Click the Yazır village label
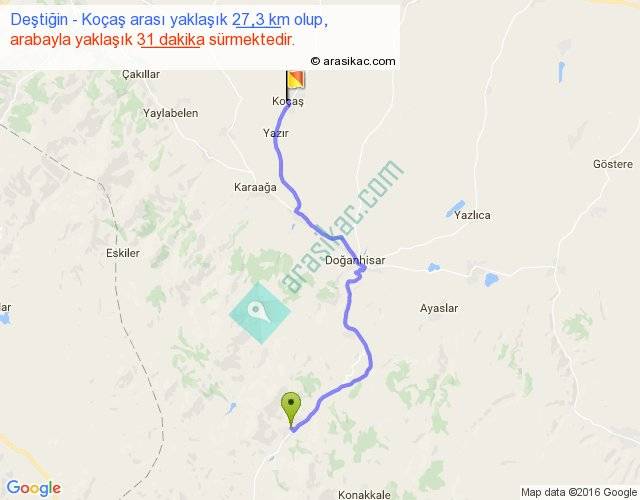Screen dimensions: 640x500 pos(276,133)
